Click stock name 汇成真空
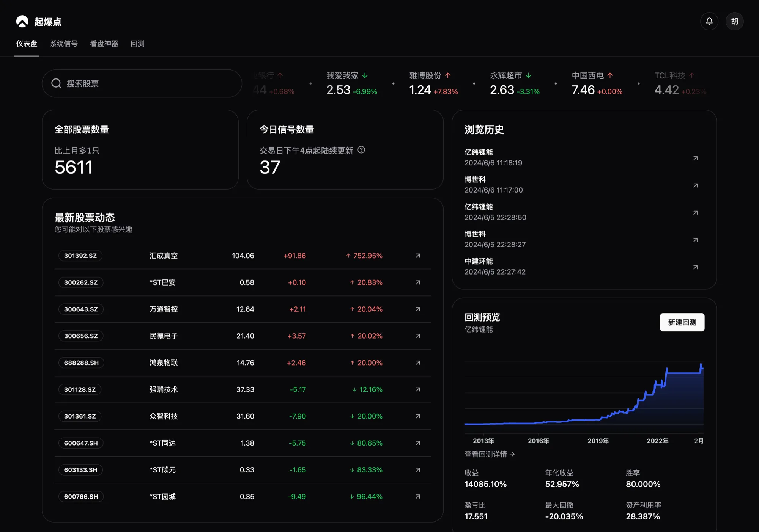Image resolution: width=759 pixels, height=532 pixels. pyautogui.click(x=164, y=256)
